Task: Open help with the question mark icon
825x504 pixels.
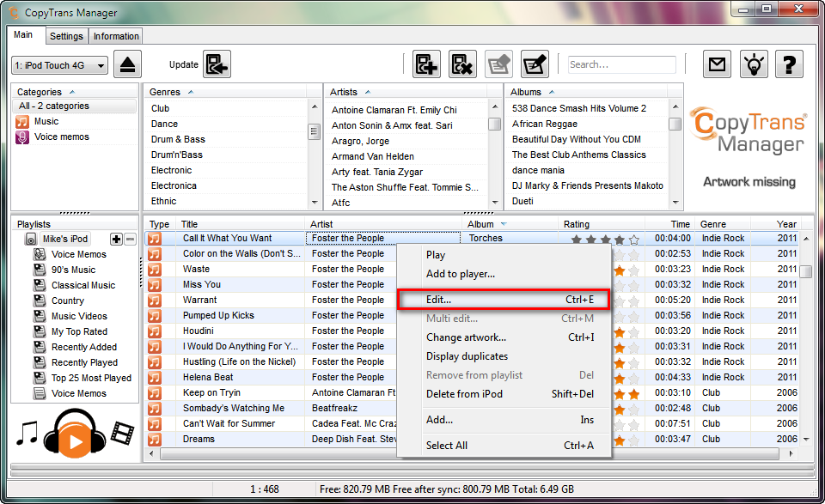Action: click(789, 64)
